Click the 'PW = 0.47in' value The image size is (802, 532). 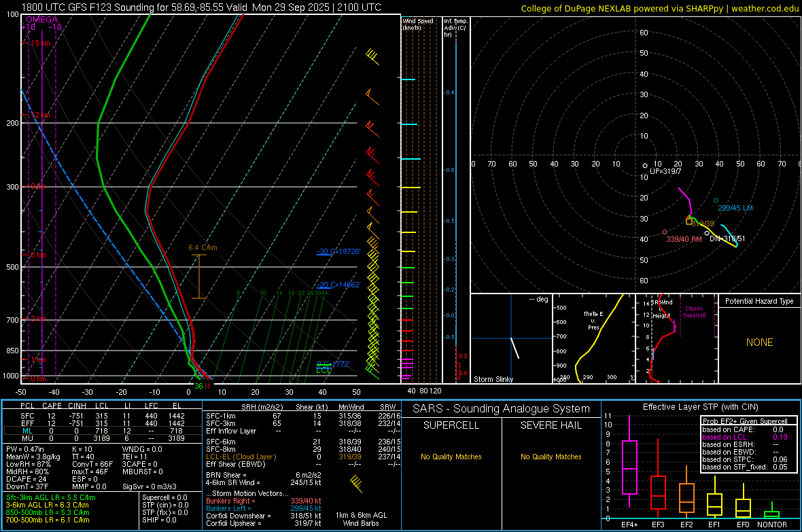pyautogui.click(x=25, y=449)
